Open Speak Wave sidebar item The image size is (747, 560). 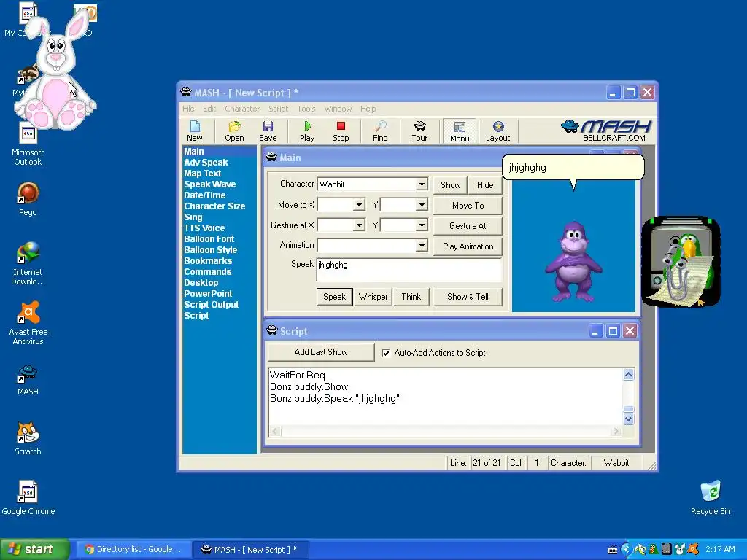click(x=209, y=184)
